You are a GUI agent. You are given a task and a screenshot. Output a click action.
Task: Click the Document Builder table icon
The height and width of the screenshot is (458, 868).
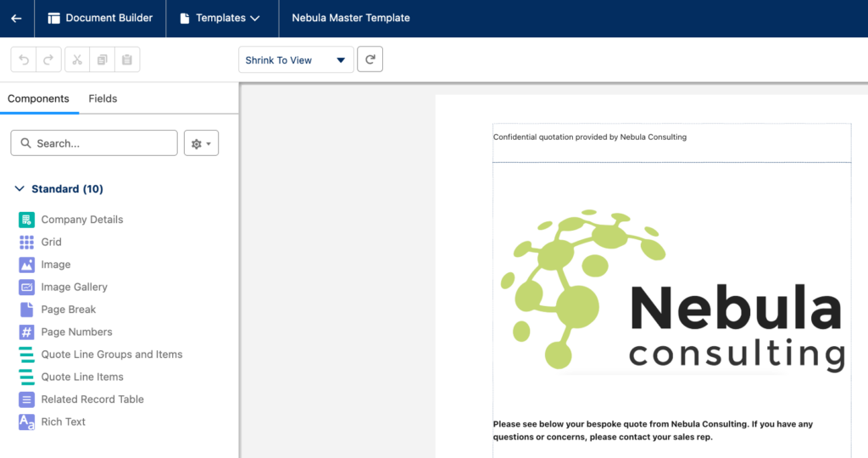coord(53,19)
